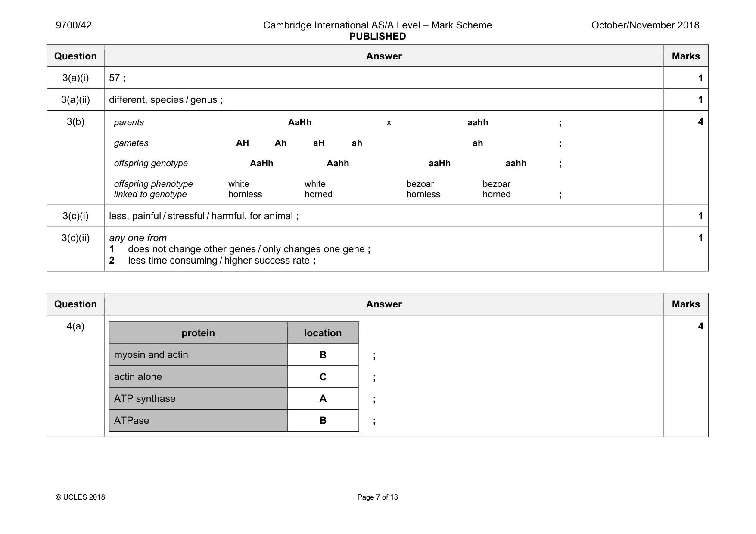Click 'offspring phenotype' label
This screenshot has width=756, height=534.
(x=153, y=184)
